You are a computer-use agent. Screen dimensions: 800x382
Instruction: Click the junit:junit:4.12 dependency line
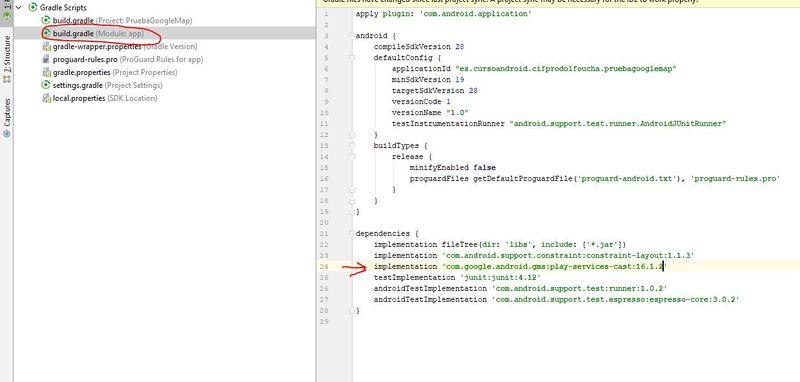point(457,277)
